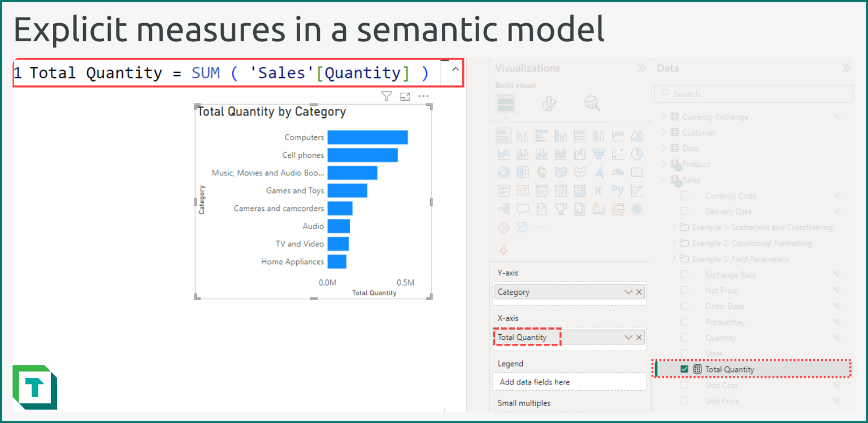Remove Category from the Y-axis
The image size is (868, 423).
(x=639, y=292)
